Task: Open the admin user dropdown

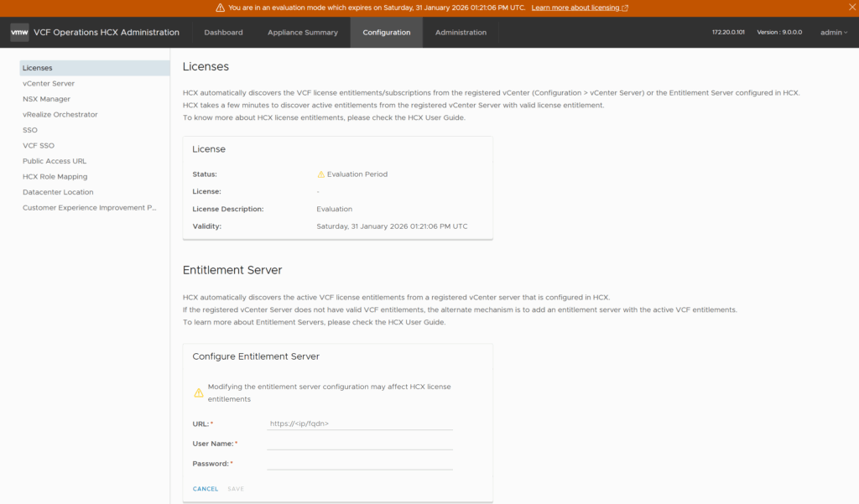Action: tap(833, 33)
